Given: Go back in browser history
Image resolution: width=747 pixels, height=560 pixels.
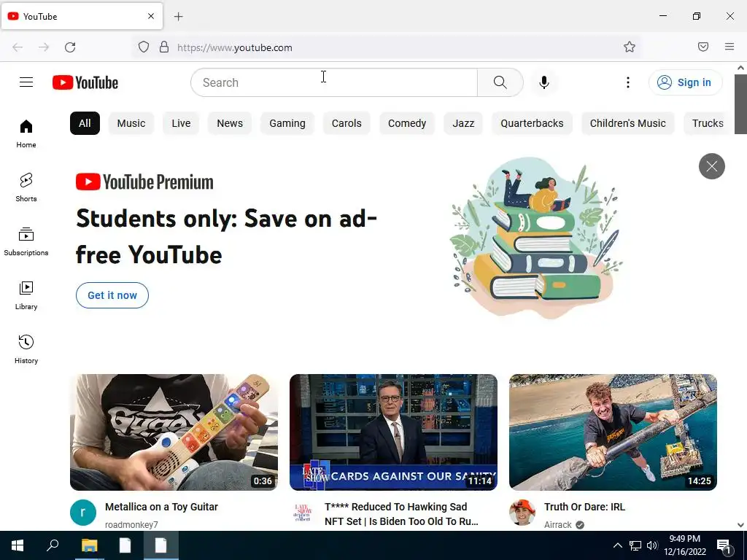Looking at the screenshot, I should pos(18,47).
